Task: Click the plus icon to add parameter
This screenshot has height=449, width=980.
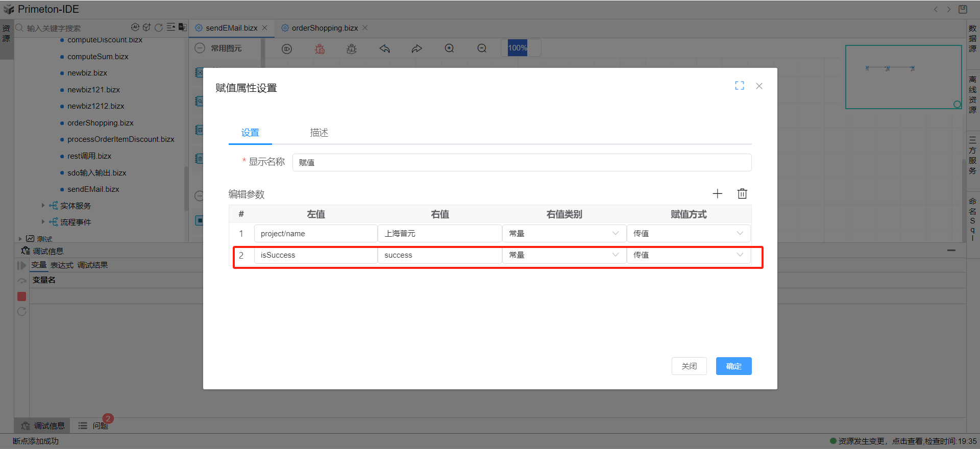Action: coord(717,194)
